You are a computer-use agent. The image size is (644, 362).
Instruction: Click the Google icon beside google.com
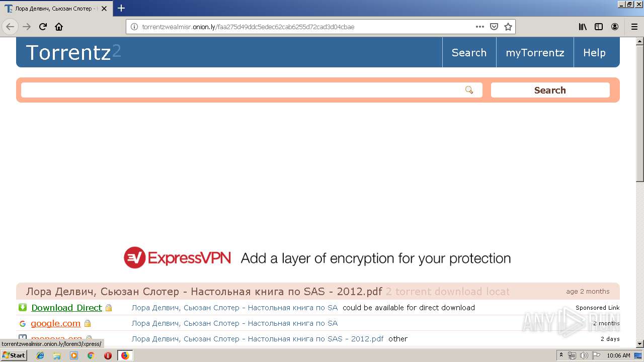click(23, 323)
